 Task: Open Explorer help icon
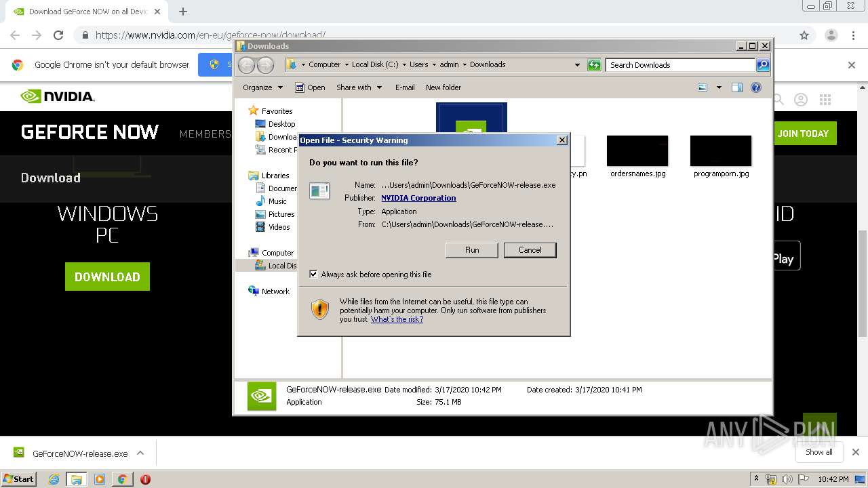point(756,87)
